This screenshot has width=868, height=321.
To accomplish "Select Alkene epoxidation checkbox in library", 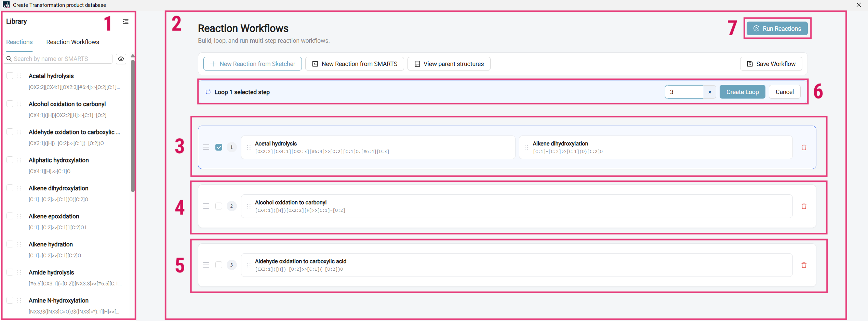I will 10,216.
